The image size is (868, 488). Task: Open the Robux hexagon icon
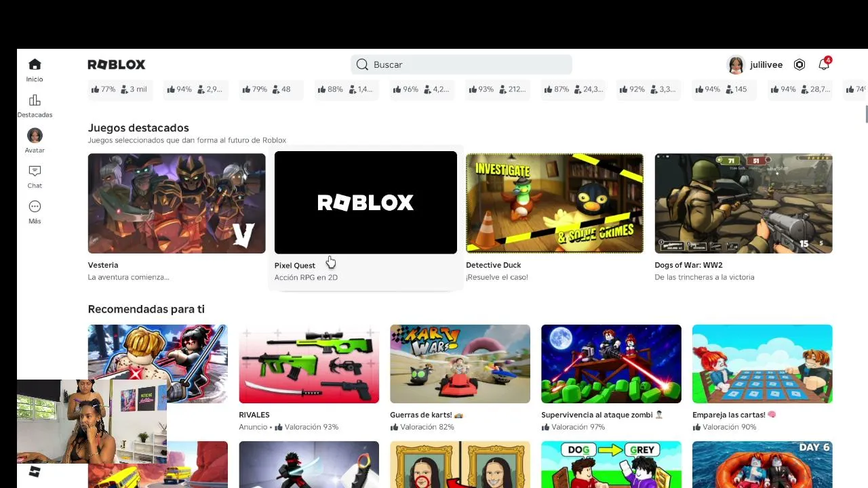800,64
